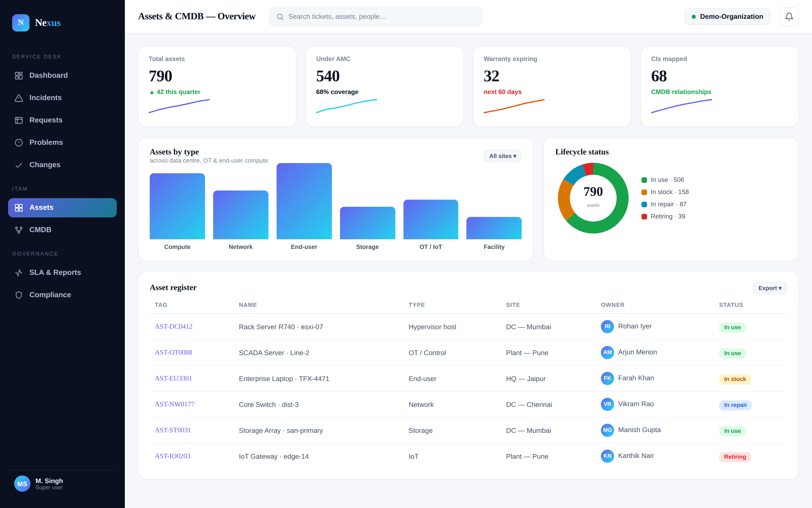Click the Changes checkmark icon
This screenshot has height=508, width=812.
coord(19,165)
